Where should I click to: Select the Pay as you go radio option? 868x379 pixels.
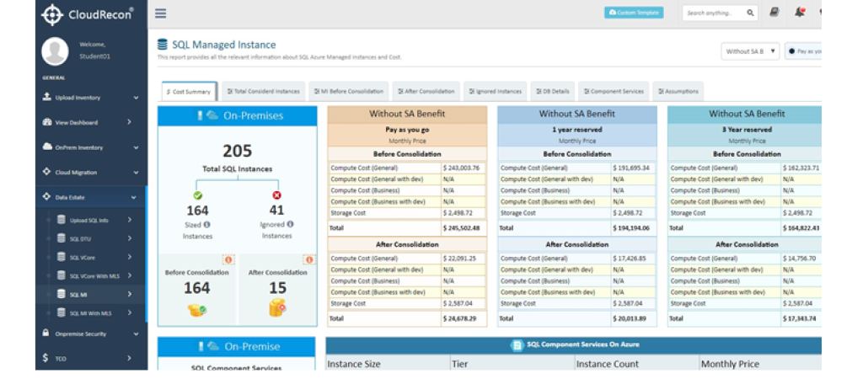[791, 51]
